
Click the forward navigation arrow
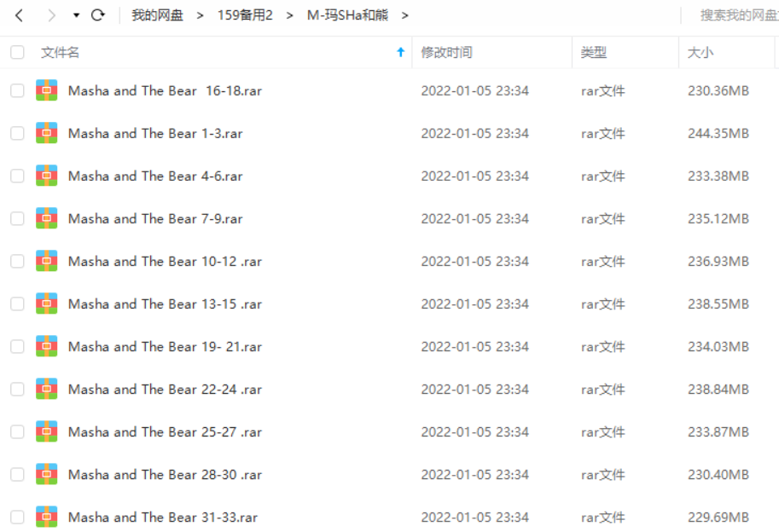click(x=51, y=15)
